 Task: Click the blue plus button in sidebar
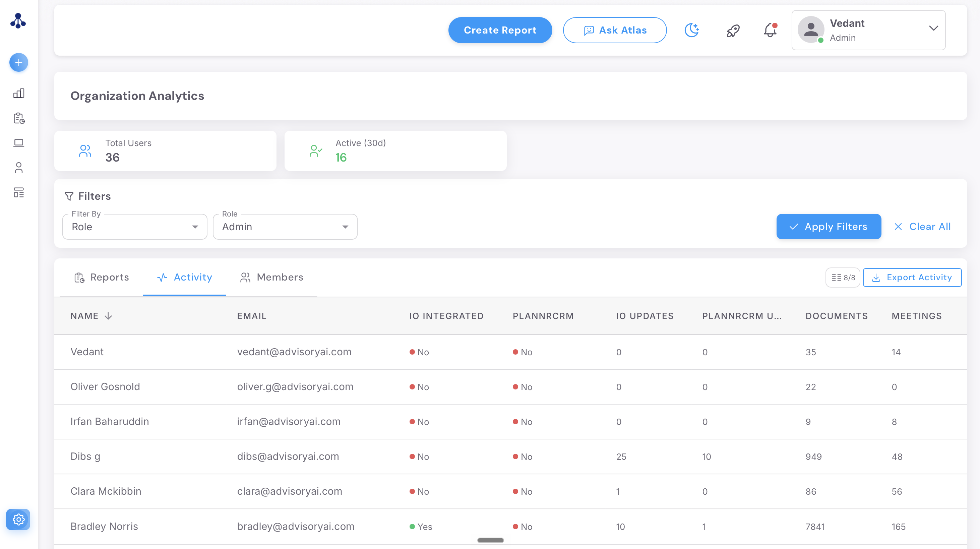[19, 62]
